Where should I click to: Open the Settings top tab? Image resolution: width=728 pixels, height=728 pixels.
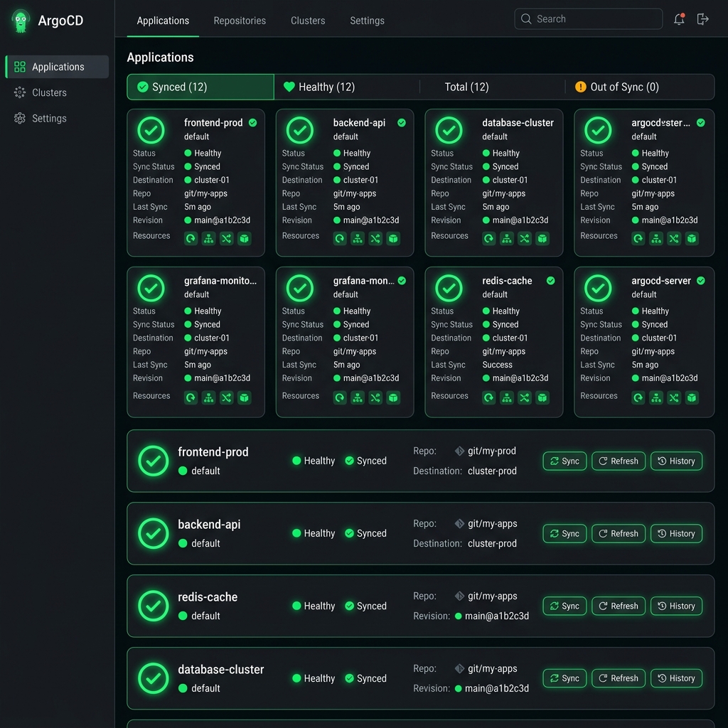point(367,21)
